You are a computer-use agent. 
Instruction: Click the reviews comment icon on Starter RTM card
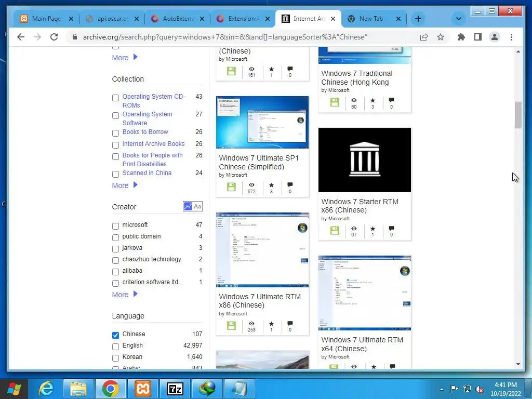click(391, 229)
